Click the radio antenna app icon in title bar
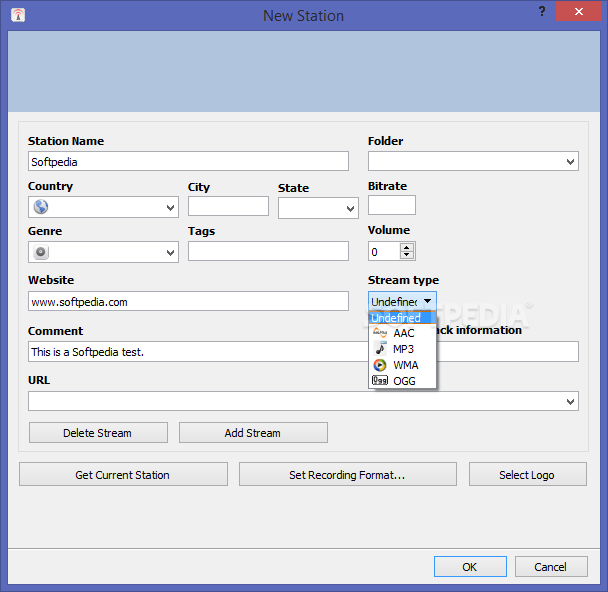 point(18,15)
